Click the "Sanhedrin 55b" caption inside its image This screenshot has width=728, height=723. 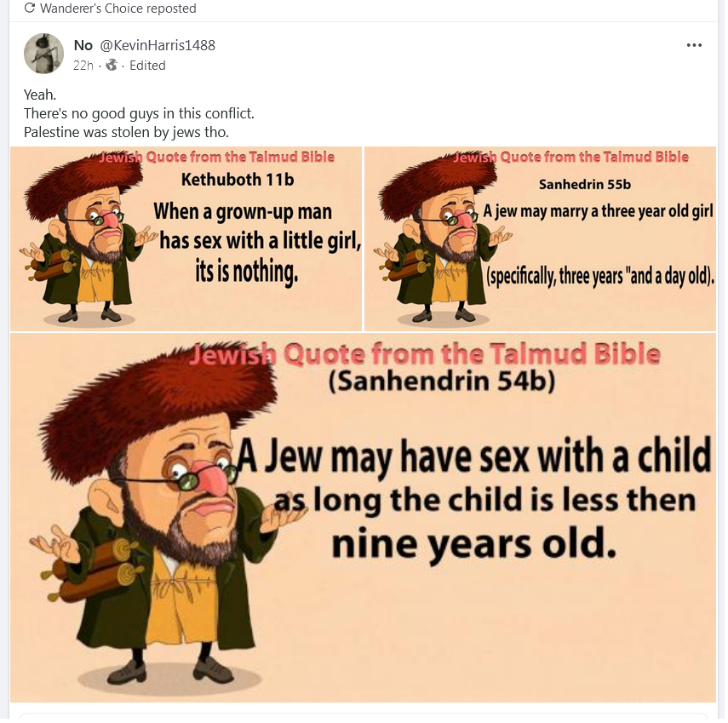click(x=585, y=184)
